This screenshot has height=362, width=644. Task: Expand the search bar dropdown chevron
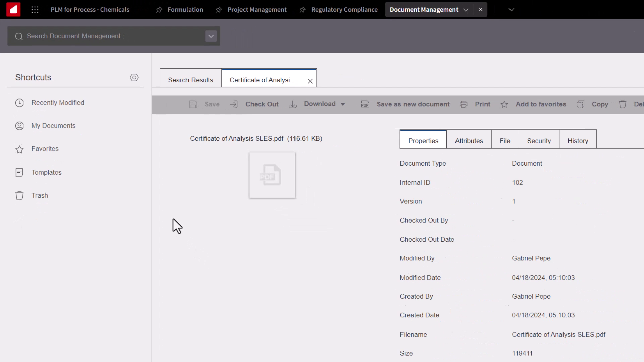[x=211, y=36]
